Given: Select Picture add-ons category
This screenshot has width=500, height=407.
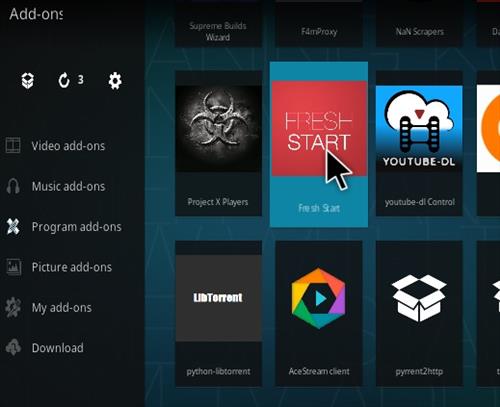Looking at the screenshot, I should point(72,267).
